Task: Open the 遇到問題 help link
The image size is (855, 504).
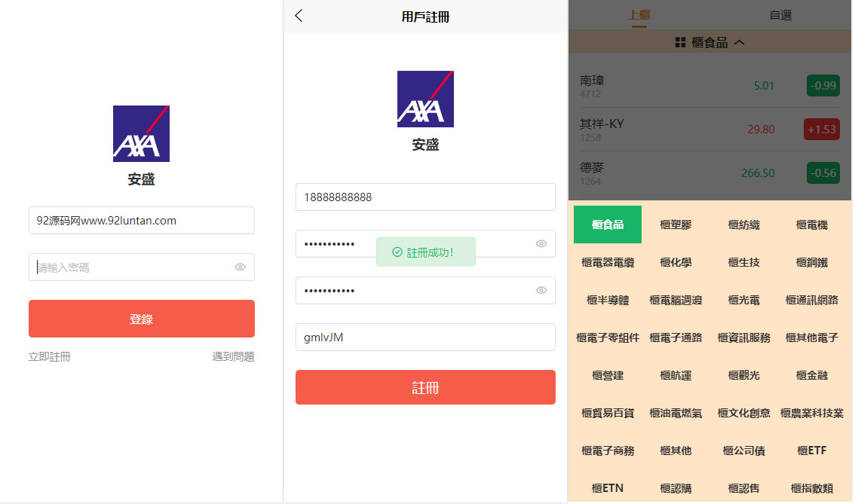Action: click(233, 356)
